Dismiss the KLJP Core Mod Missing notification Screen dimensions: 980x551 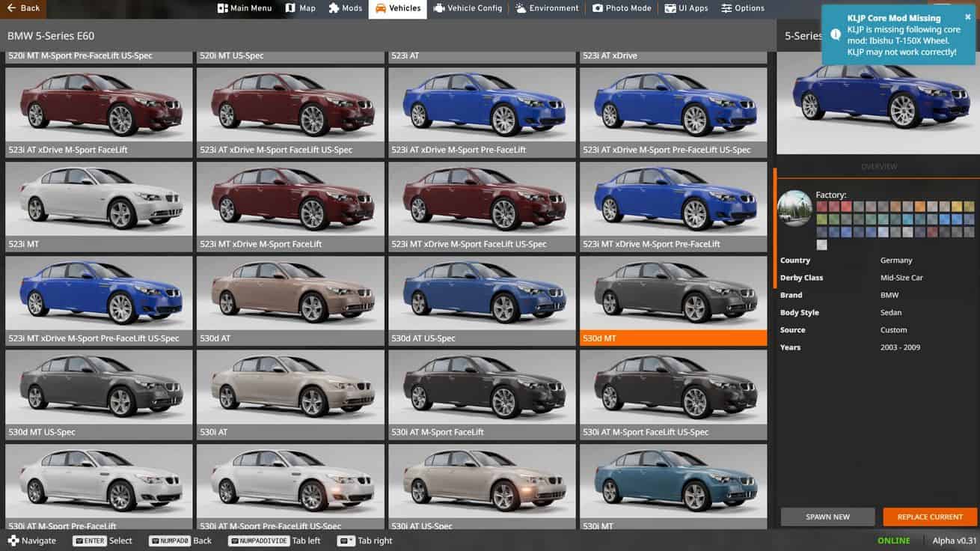point(967,17)
